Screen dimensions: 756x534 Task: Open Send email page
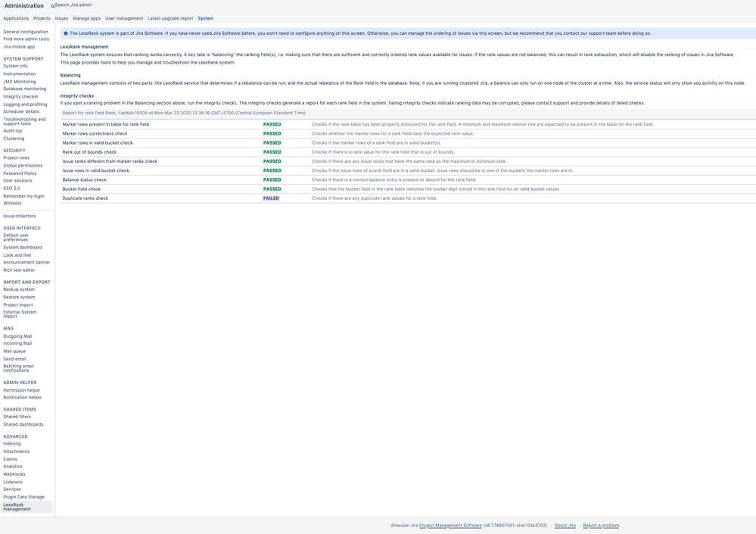[14, 359]
